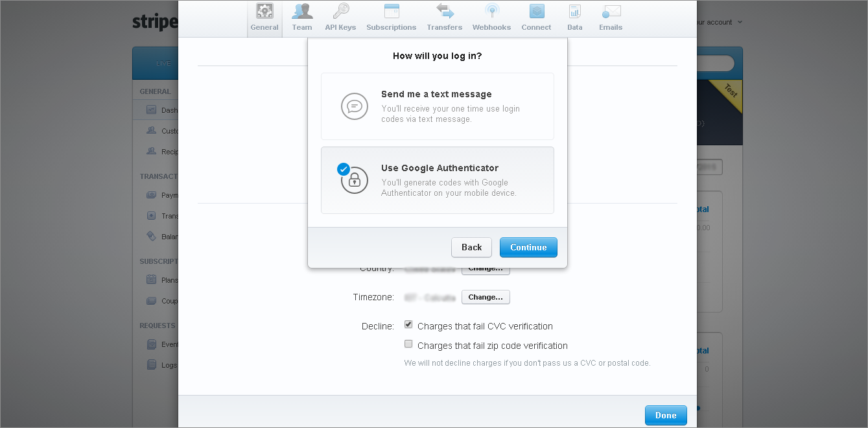Viewport: 868px width, 428px height.
Task: Switch to the General tab label
Action: pos(264,27)
